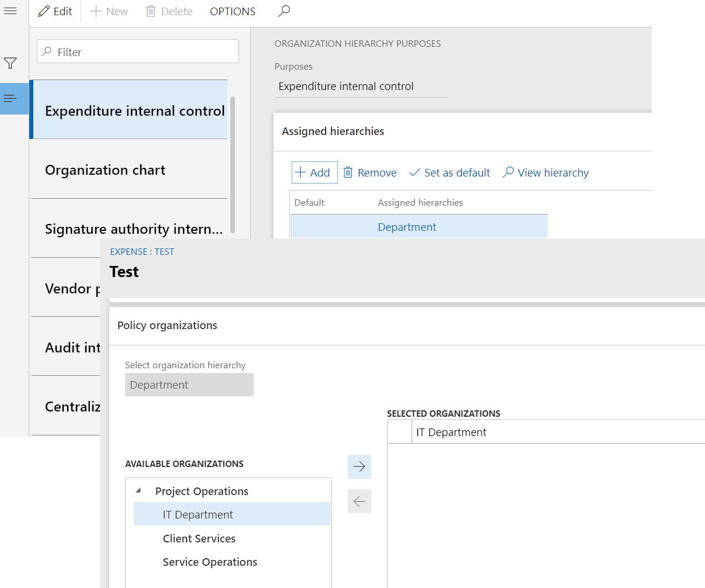
Task: Move organization to selected with right arrow
Action: pyautogui.click(x=359, y=466)
